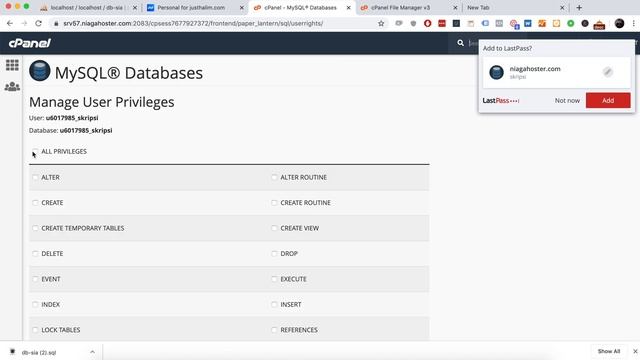Click the cPanel logo

point(30,43)
